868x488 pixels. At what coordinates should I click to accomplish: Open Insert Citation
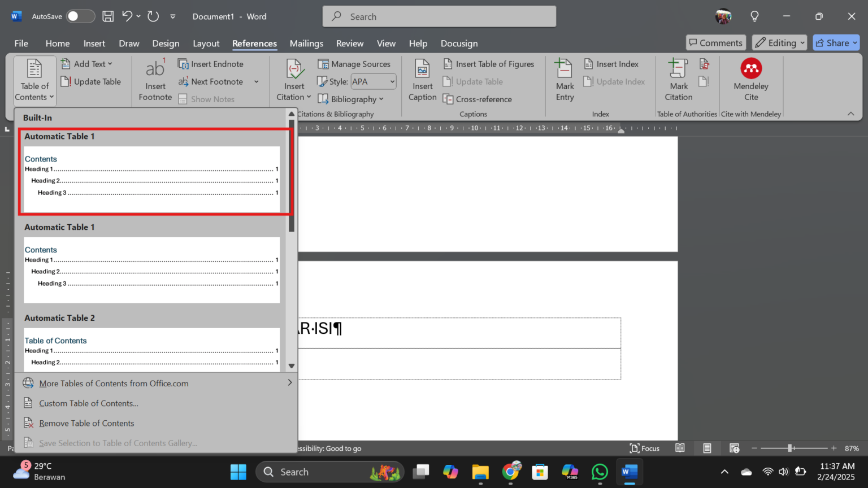coord(293,81)
